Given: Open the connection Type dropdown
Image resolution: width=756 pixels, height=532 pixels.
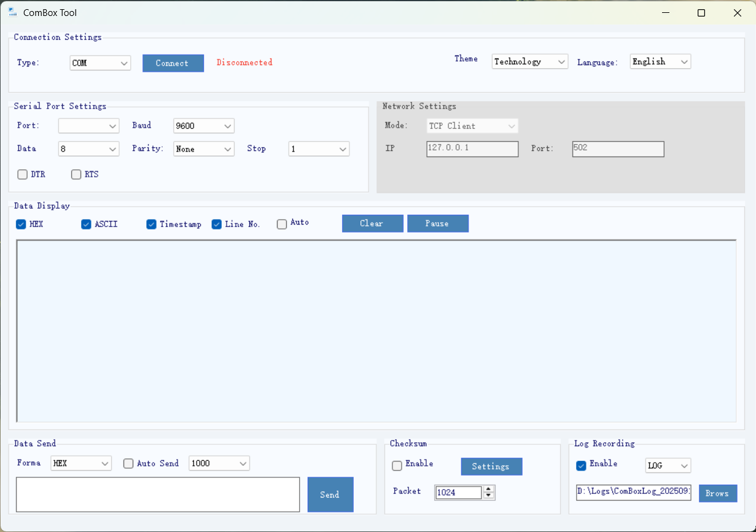Looking at the screenshot, I should click(x=100, y=63).
